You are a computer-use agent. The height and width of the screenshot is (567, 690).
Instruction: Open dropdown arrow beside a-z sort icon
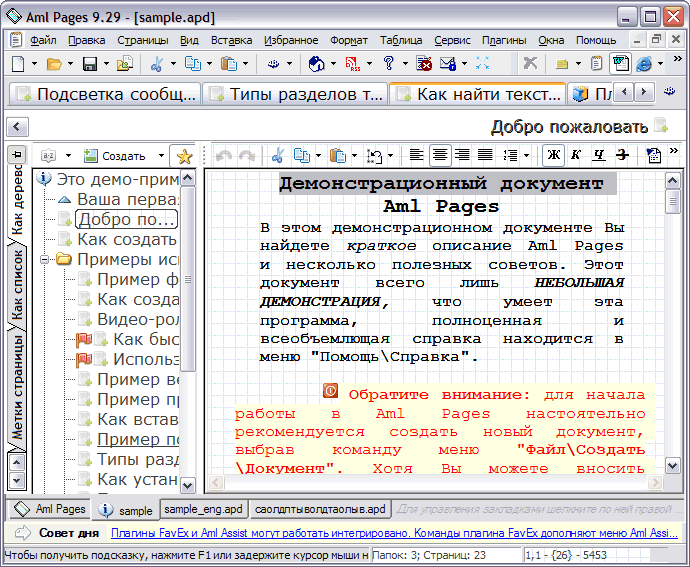click(x=68, y=156)
